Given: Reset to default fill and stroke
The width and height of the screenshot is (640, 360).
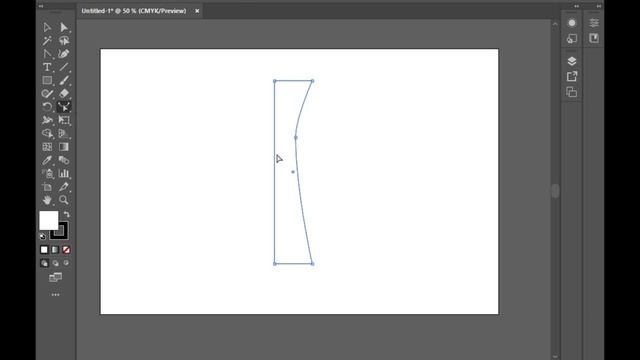Looking at the screenshot, I should tap(42, 236).
